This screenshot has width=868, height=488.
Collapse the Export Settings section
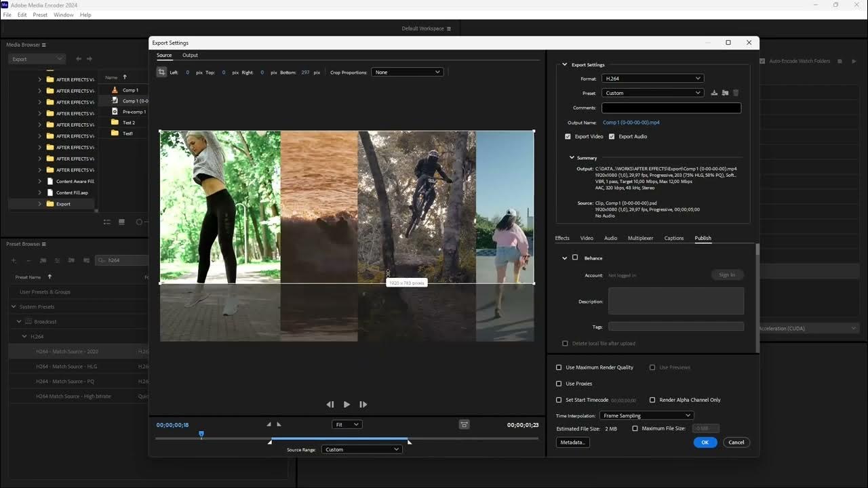pyautogui.click(x=564, y=64)
